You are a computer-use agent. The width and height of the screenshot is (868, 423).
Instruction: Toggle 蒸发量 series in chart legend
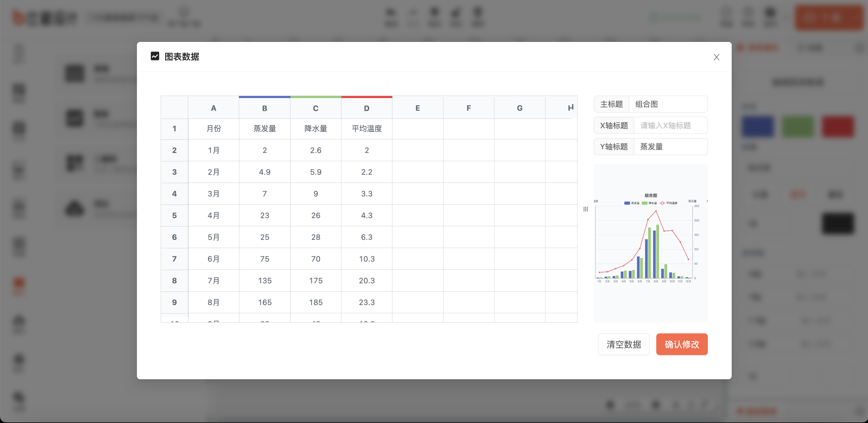632,203
